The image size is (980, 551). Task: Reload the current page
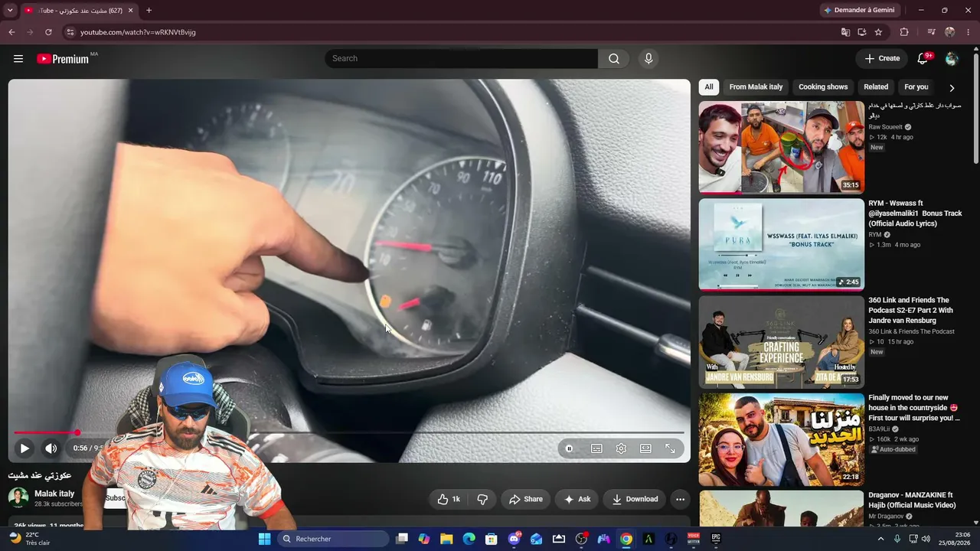point(48,32)
